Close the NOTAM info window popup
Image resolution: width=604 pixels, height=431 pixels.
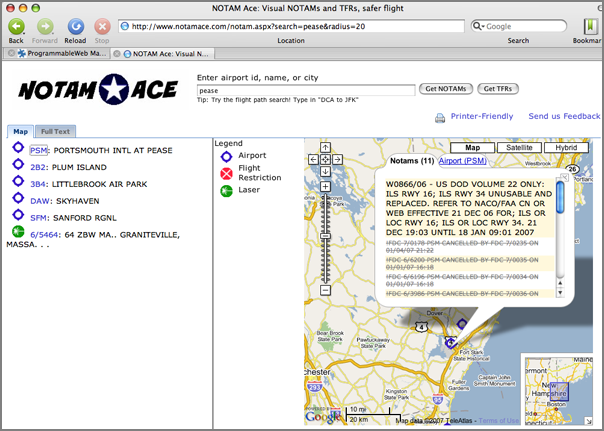564,177
